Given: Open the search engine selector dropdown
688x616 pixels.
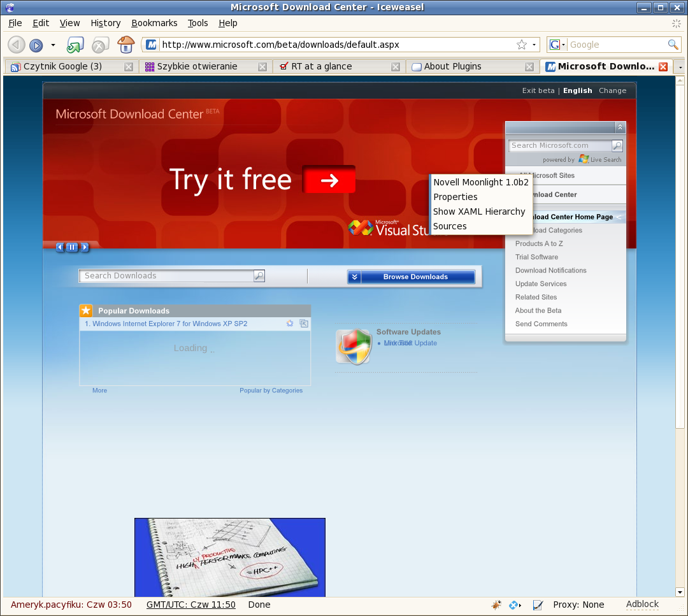Looking at the screenshot, I should click(x=557, y=45).
